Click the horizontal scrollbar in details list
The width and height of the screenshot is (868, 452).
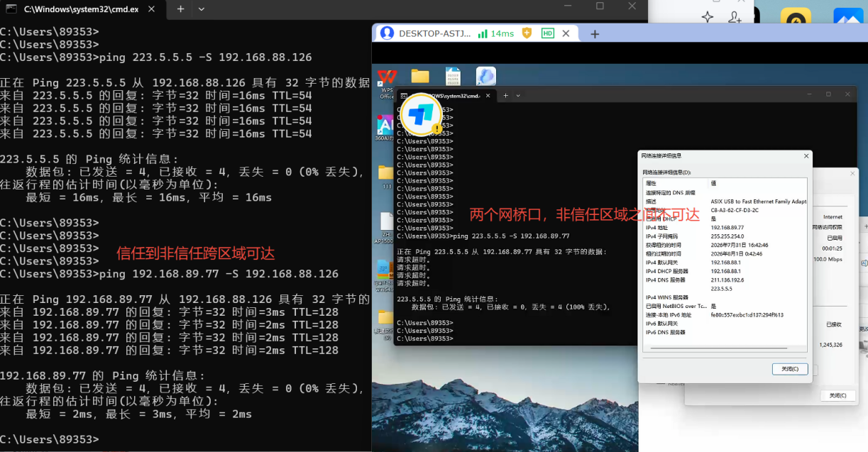click(719, 348)
